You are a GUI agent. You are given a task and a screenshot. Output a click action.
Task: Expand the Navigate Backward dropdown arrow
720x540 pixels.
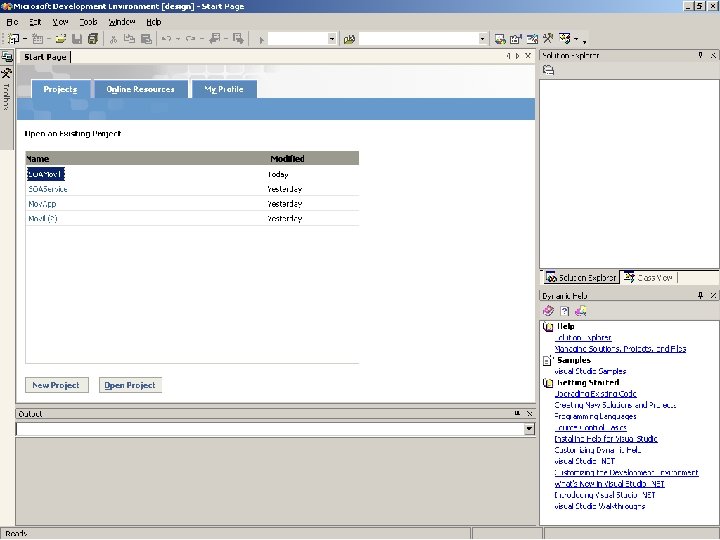(225, 39)
